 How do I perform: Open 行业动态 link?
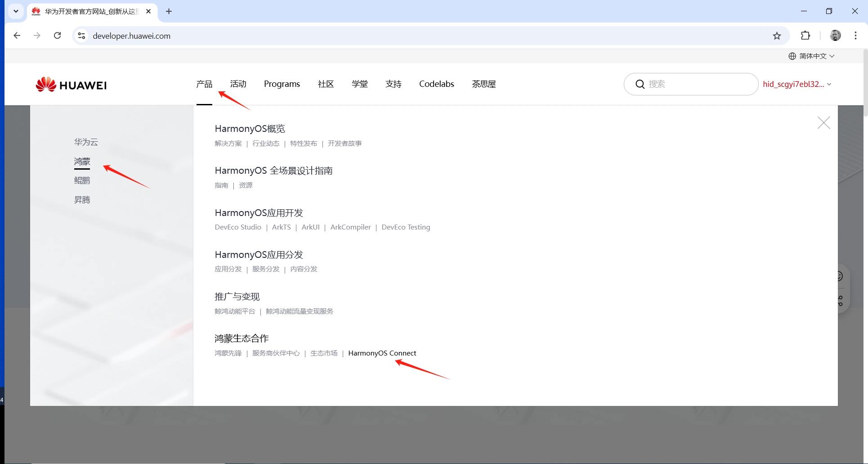click(266, 144)
